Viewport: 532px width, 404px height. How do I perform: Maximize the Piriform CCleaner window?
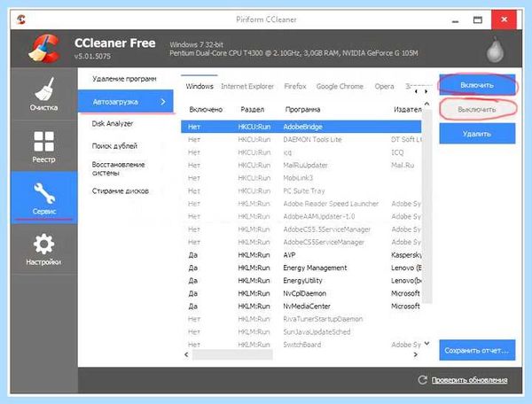pos(478,20)
